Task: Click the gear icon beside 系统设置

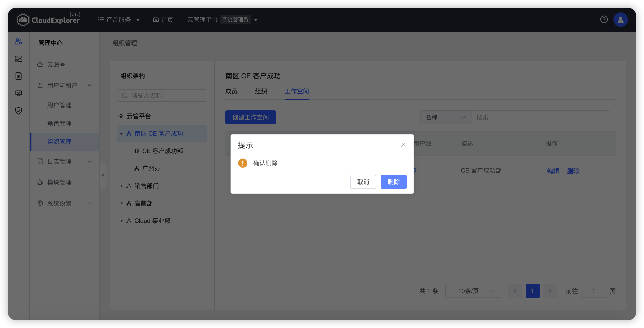Action: point(40,203)
